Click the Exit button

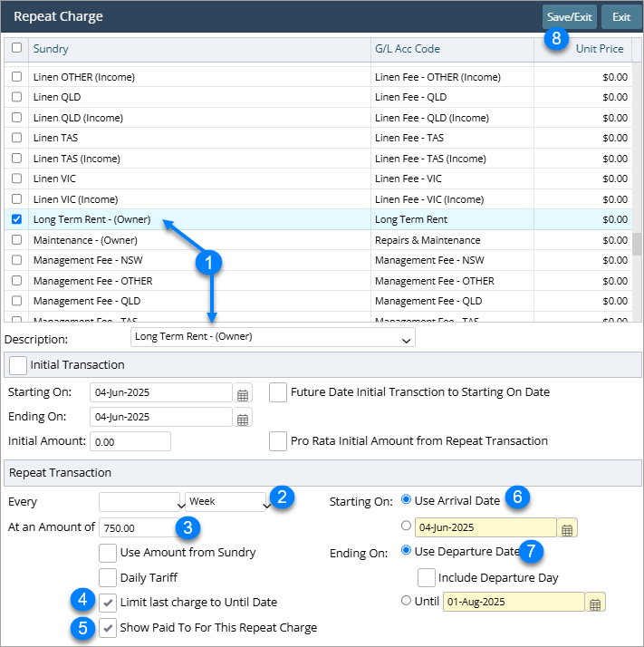pyautogui.click(x=620, y=16)
